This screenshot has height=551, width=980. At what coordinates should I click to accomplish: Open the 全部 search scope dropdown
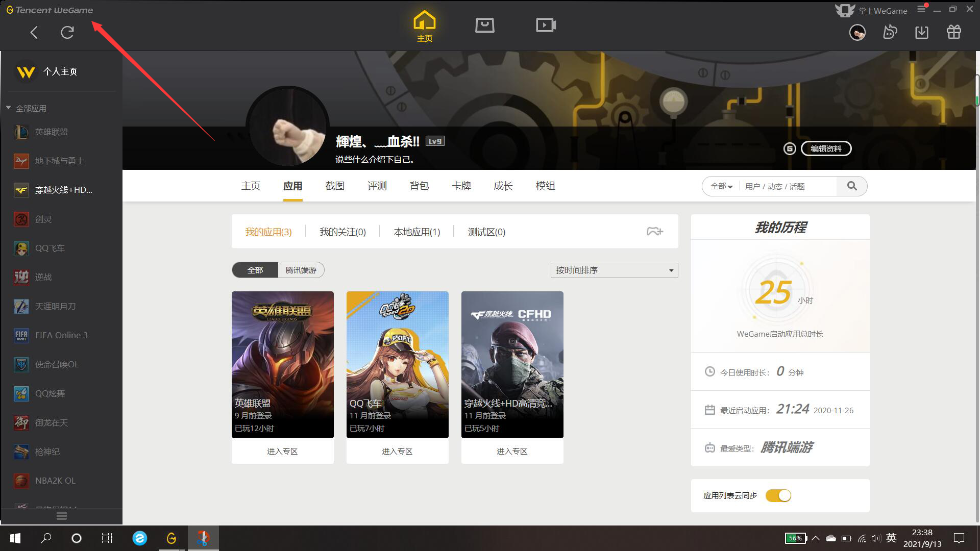point(721,186)
